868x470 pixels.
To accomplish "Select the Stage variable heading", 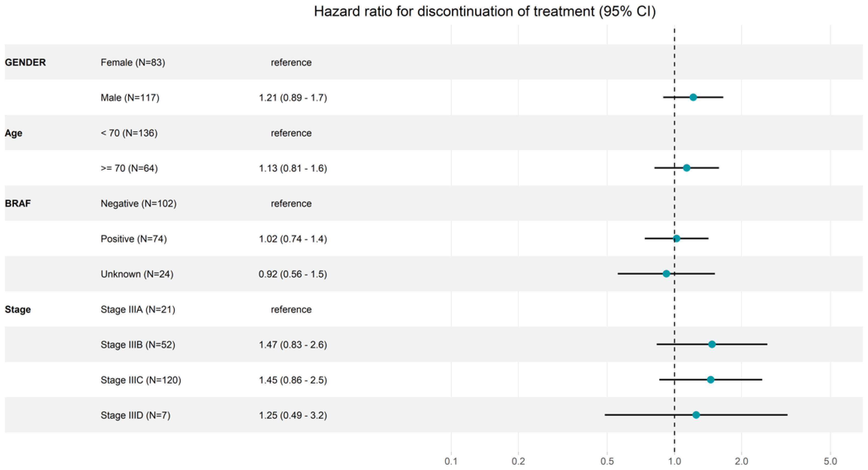I will click(18, 309).
